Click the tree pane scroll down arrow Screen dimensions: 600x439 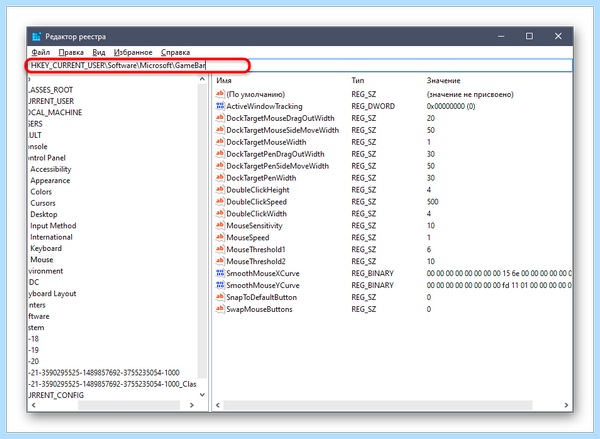[x=202, y=395]
